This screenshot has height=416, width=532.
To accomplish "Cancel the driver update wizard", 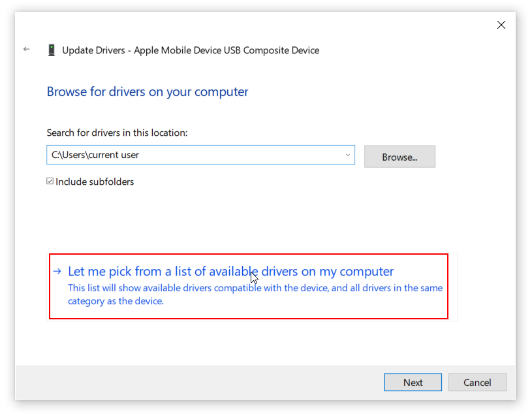I will (477, 382).
